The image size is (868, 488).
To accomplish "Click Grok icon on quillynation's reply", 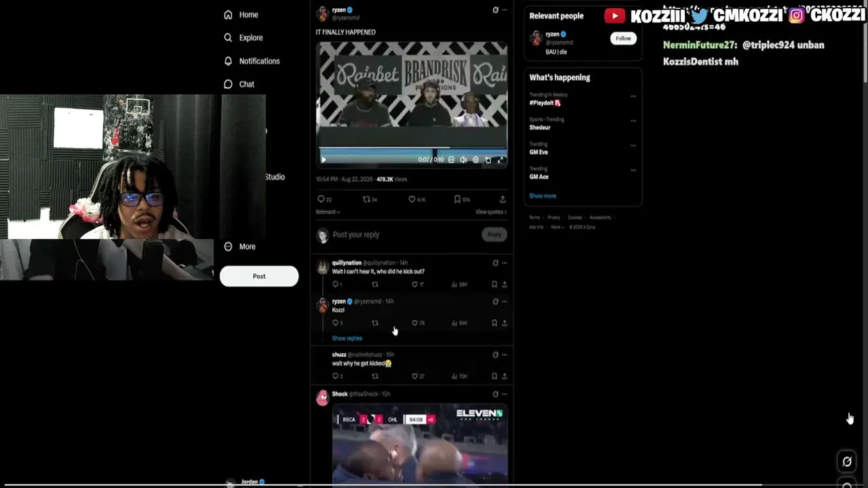I will [495, 263].
